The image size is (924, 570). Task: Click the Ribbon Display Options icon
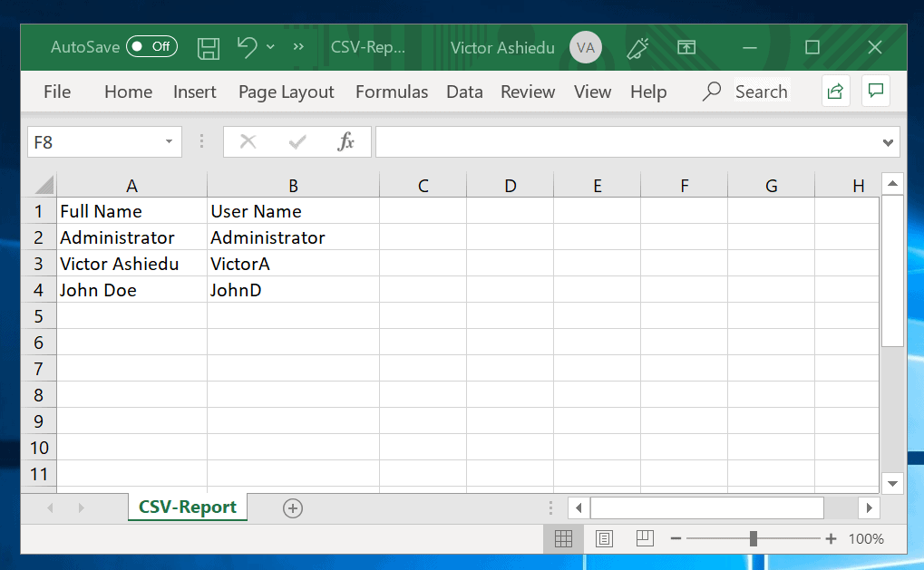click(x=686, y=46)
